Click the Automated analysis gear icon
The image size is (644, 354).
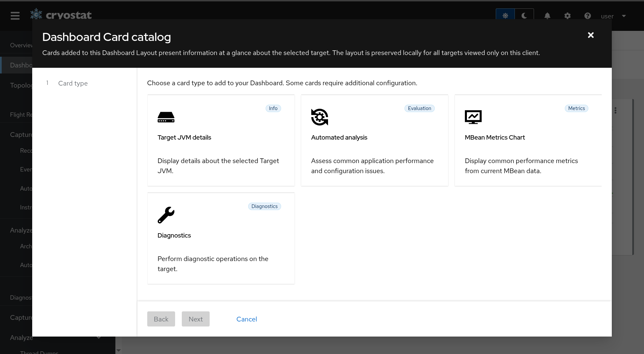[x=319, y=117]
